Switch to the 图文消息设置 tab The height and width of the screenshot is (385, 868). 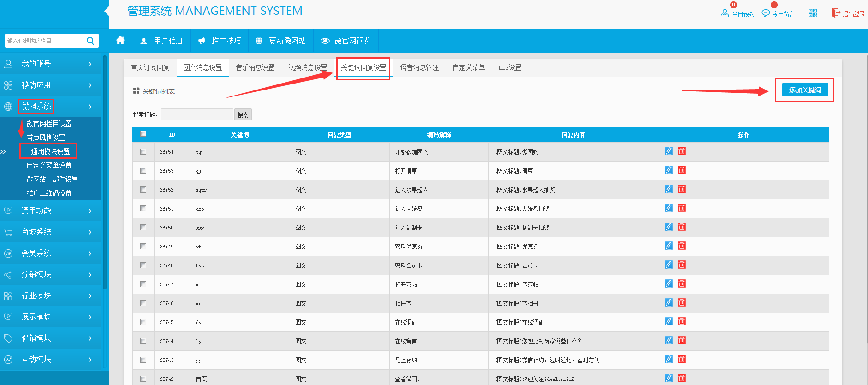pyautogui.click(x=202, y=68)
